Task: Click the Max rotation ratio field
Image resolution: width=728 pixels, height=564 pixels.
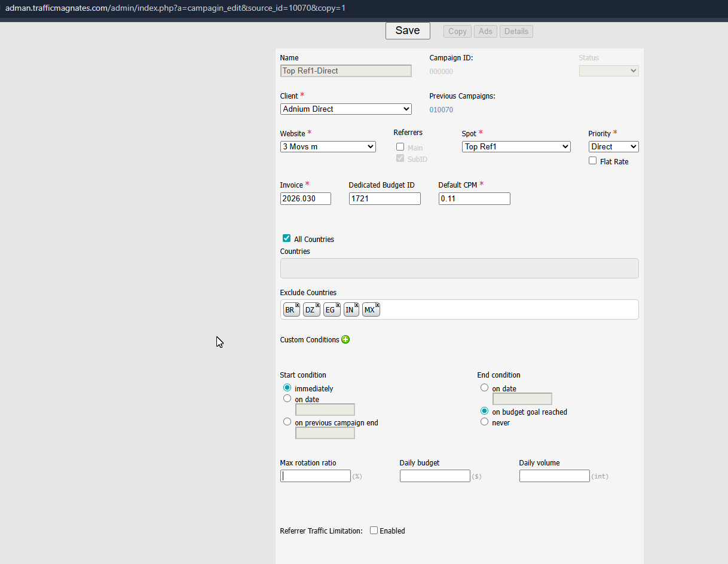Action: [316, 476]
